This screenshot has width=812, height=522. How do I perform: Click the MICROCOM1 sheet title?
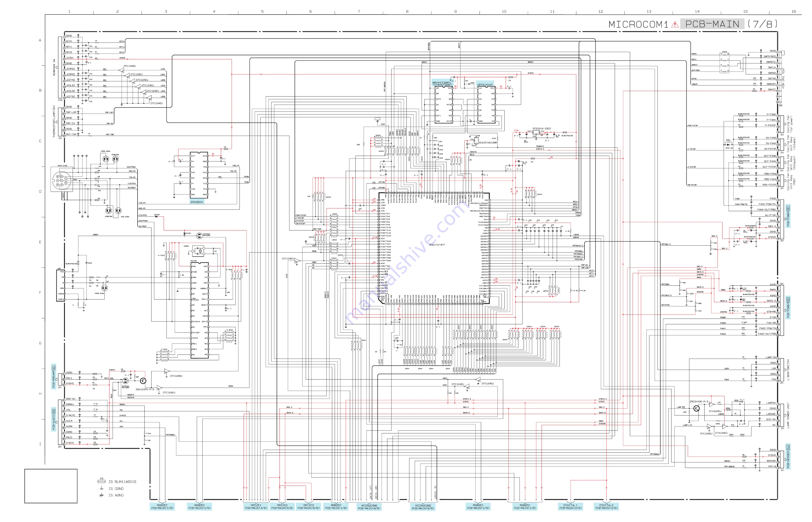pyautogui.click(x=638, y=24)
